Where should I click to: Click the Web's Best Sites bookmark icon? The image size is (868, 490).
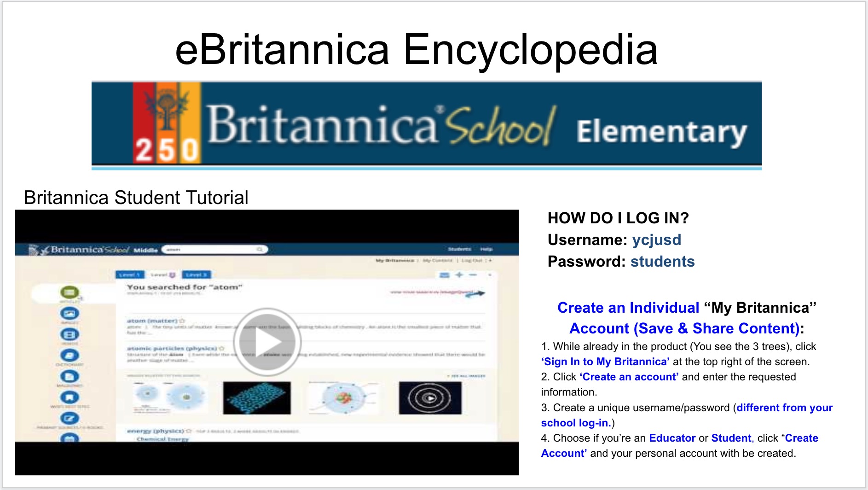click(x=69, y=397)
